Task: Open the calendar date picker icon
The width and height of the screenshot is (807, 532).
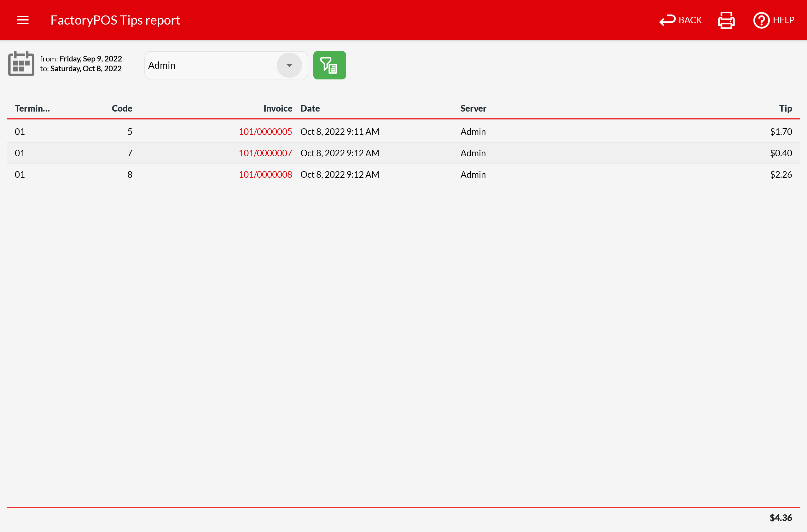Action: pos(21,64)
